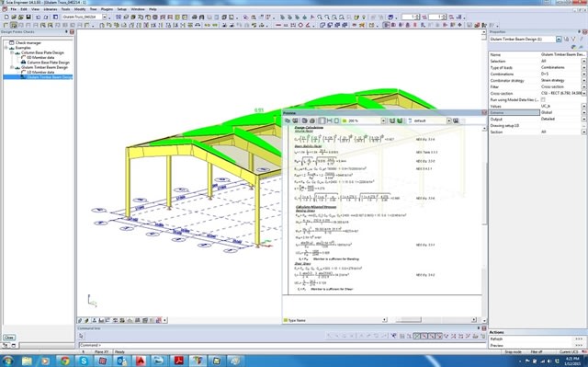588x367 pixels.
Task: Click the Command input field
Action: coord(281,345)
